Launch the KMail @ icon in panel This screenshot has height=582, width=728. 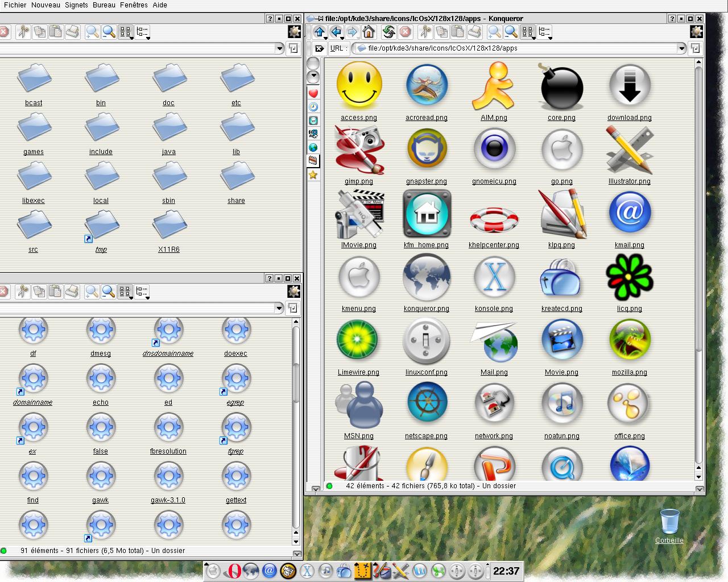270,571
